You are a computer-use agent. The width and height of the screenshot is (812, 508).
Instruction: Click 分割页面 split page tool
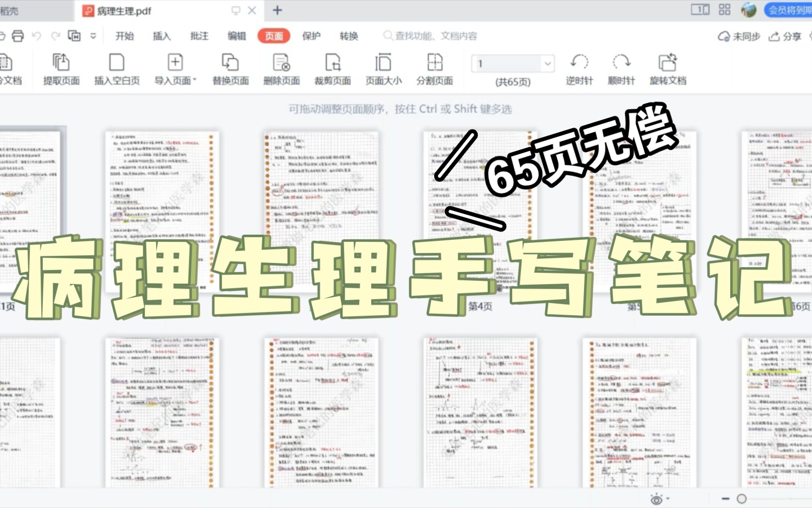pyautogui.click(x=435, y=70)
